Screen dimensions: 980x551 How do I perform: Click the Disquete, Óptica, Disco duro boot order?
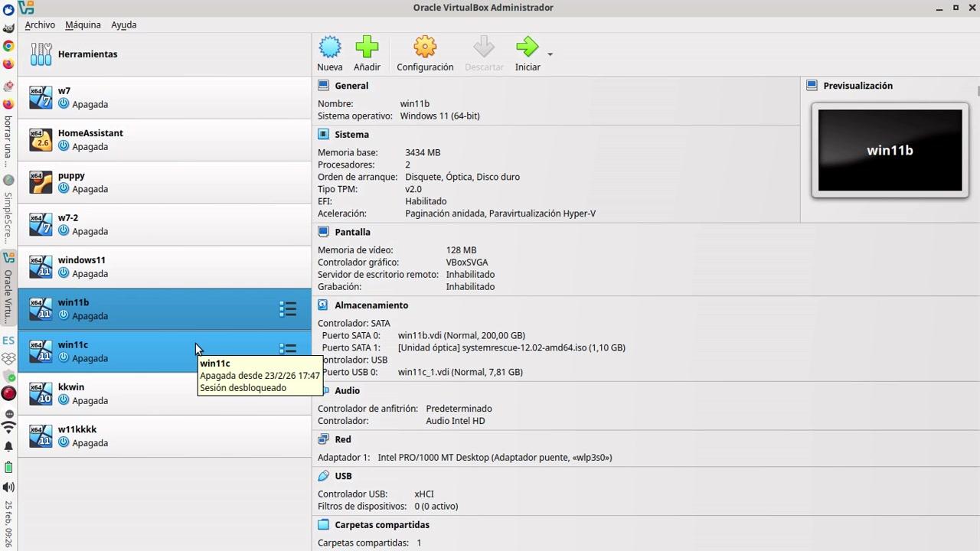pyautogui.click(x=462, y=177)
